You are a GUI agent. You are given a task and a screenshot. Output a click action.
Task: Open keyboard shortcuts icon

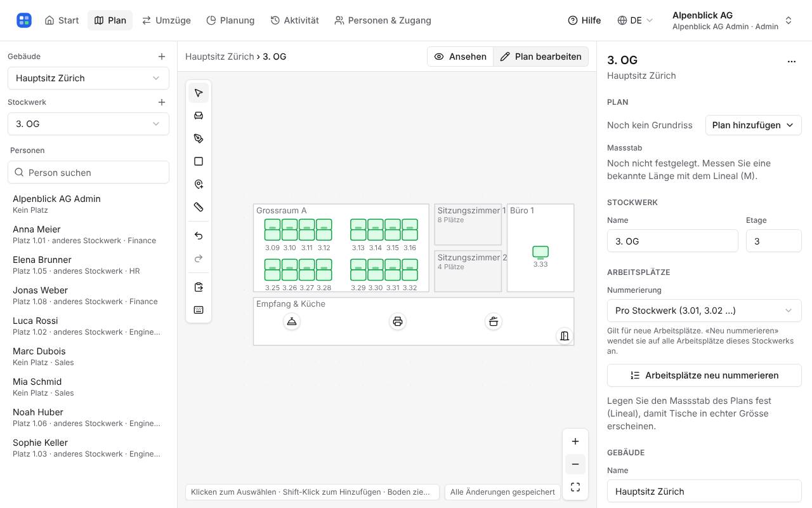coord(199,310)
